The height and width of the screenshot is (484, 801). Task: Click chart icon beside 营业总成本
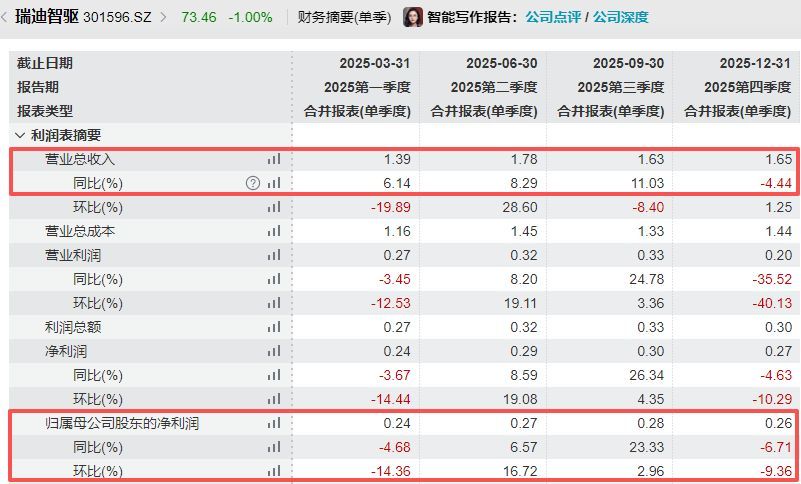[x=274, y=231]
